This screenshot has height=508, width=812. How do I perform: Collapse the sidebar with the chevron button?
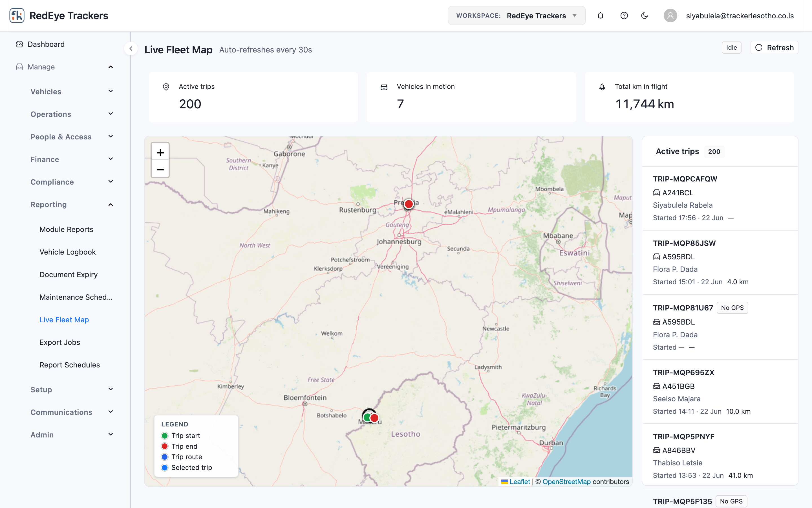click(x=131, y=49)
